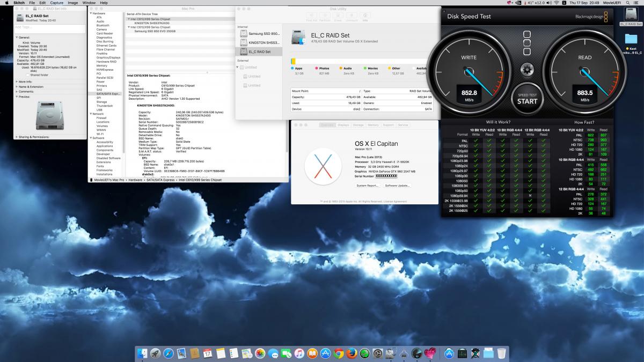Switch to Storage tab in About This Mac
This screenshot has height=362, width=644.
pyautogui.click(x=358, y=124)
